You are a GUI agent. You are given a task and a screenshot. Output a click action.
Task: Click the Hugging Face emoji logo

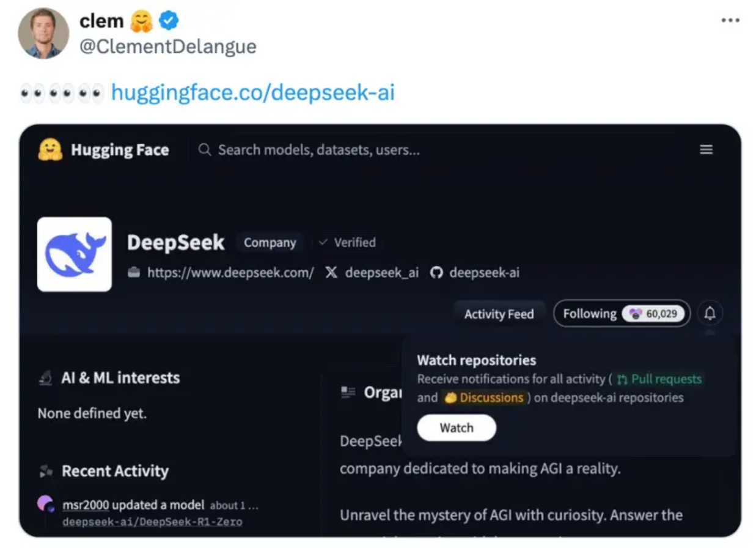(50, 150)
